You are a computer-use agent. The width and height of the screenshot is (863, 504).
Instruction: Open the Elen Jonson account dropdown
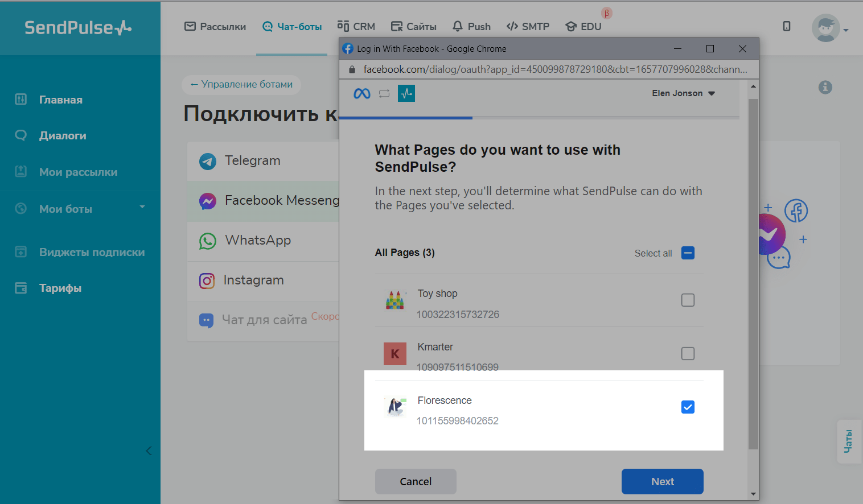click(683, 93)
